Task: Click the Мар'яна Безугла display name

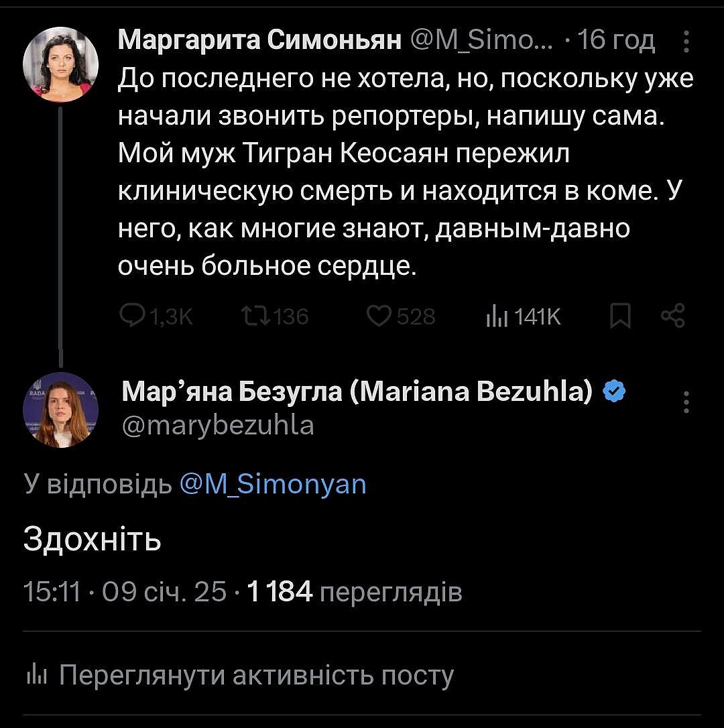Action: (x=357, y=391)
